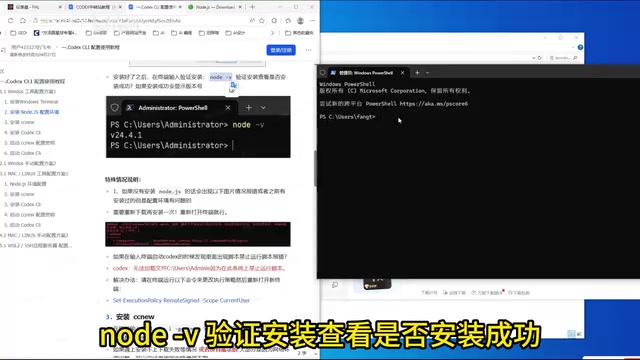The image size is (640, 360).
Task: Close the Windows PowerShell terminal tab
Action: [x=402, y=73]
